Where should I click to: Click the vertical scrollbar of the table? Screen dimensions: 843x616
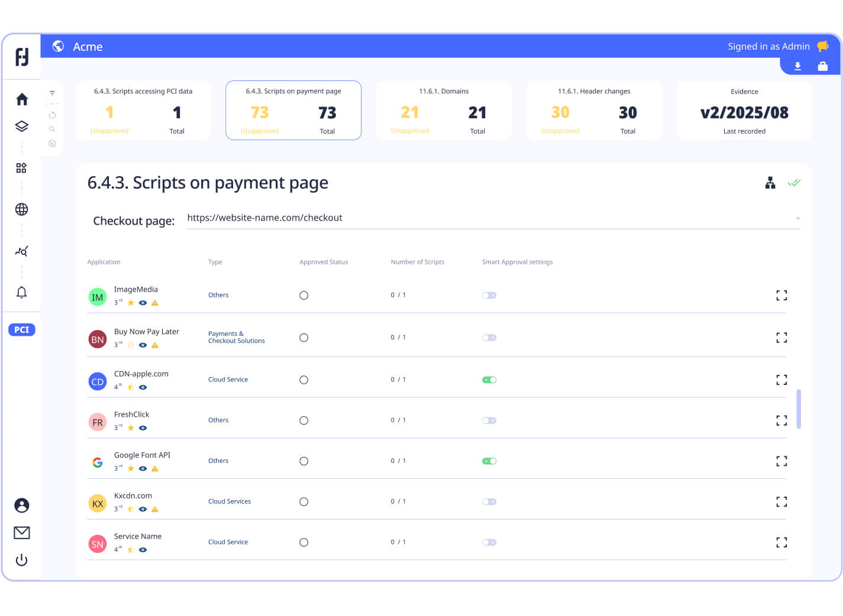pyautogui.click(x=799, y=408)
